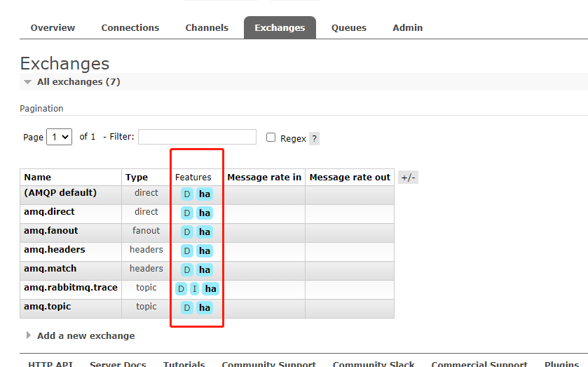This screenshot has width=588, height=367.
Task: Click the Filter text field
Action: (197, 137)
